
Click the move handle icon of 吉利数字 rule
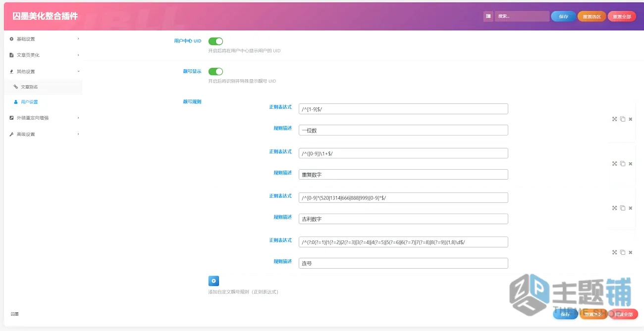[x=614, y=208]
